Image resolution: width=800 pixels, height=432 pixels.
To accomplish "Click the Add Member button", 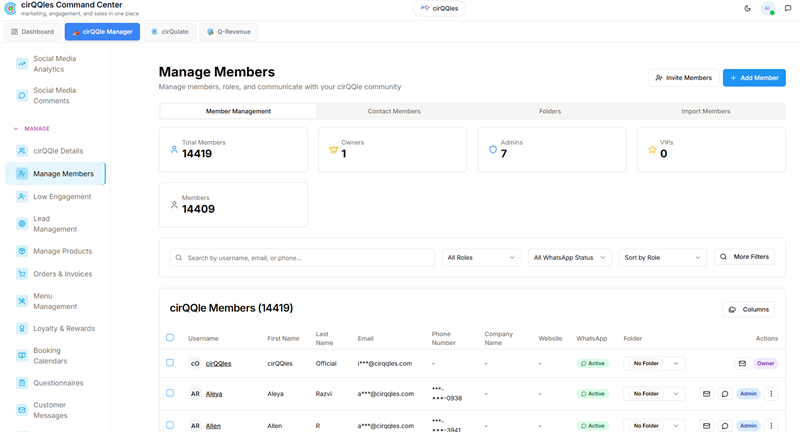I will click(x=754, y=78).
